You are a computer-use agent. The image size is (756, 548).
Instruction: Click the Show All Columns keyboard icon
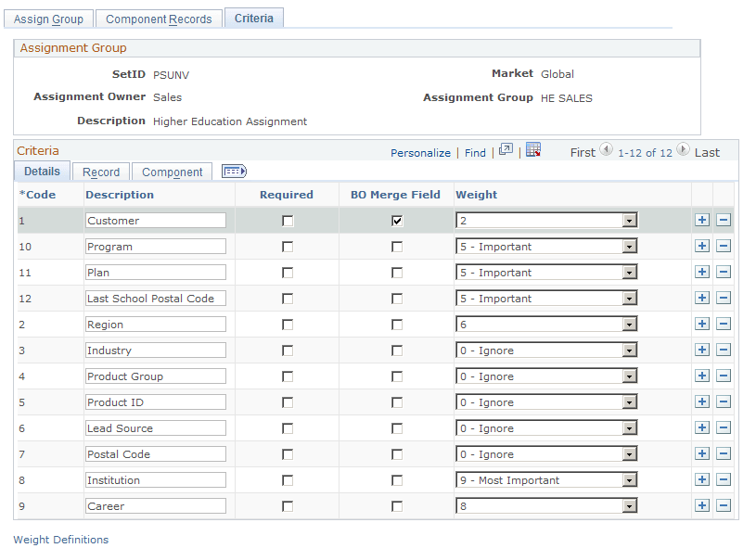(233, 171)
